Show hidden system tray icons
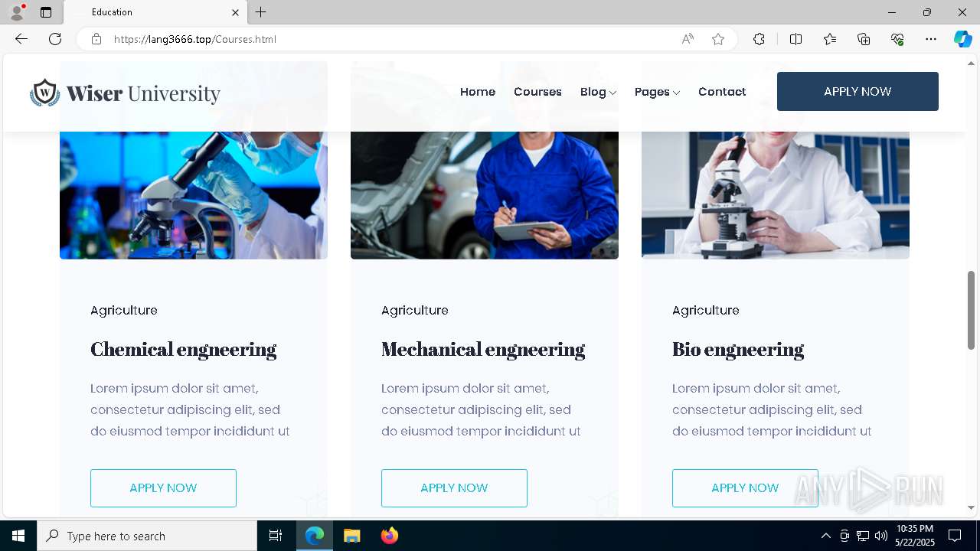The width and height of the screenshot is (980, 551). point(825,536)
